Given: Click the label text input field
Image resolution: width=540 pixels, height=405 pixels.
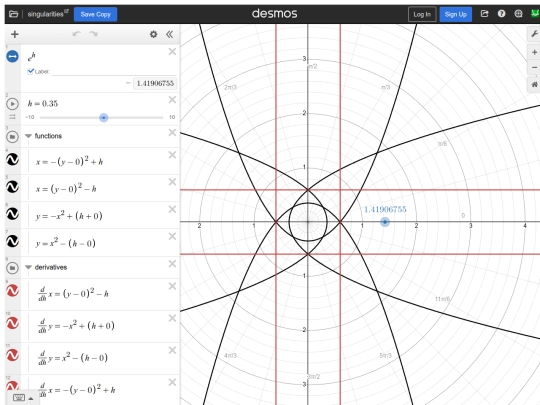Looking at the screenshot, I should click(114, 71).
